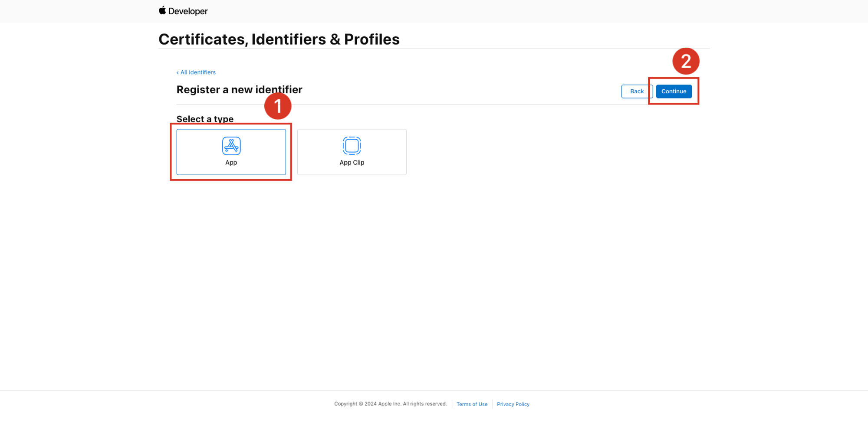This screenshot has height=422, width=868.
Task: Click the red number 1 badge
Action: 278,106
